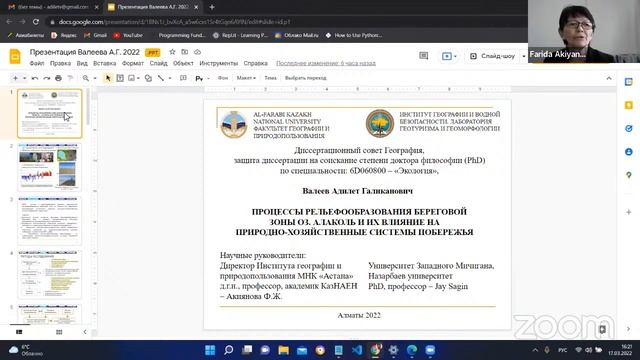Viewport: 640px width, 360px height.
Task: Start the Слайд-шоу slideshow
Action: 492,56
